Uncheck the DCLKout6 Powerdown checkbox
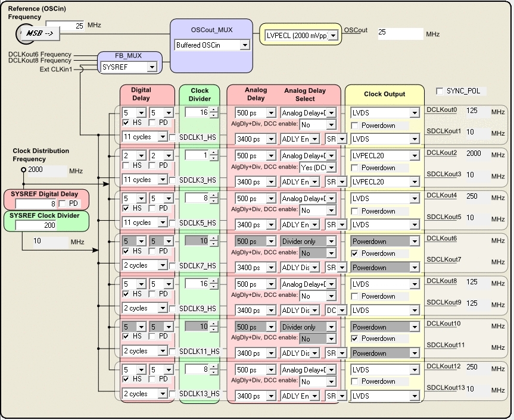514x420 pixels. pyautogui.click(x=354, y=253)
